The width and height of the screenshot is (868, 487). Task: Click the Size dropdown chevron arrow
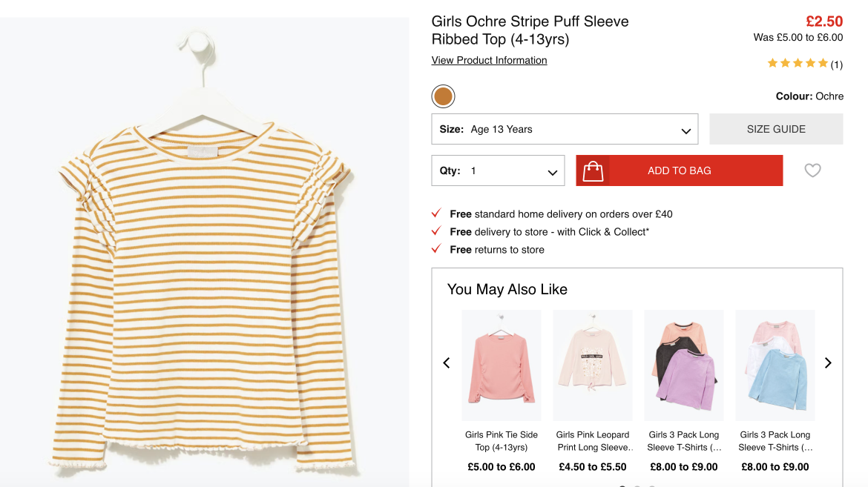(686, 131)
